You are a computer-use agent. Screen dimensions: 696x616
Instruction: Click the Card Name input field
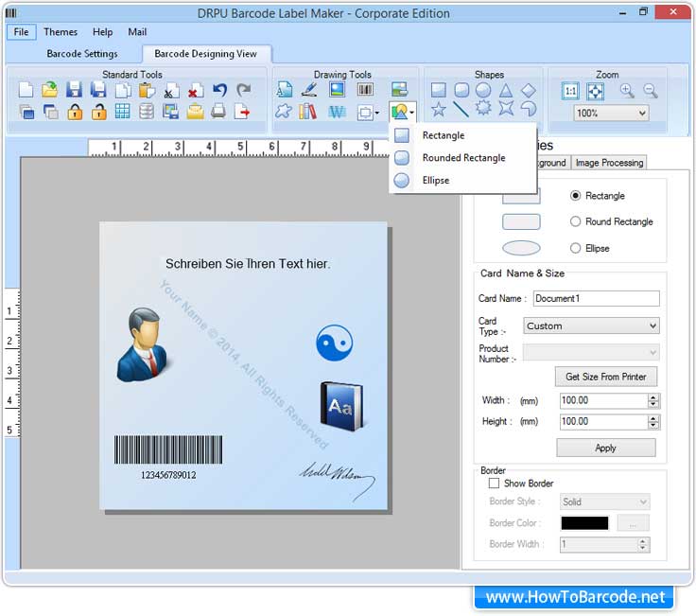click(x=596, y=298)
